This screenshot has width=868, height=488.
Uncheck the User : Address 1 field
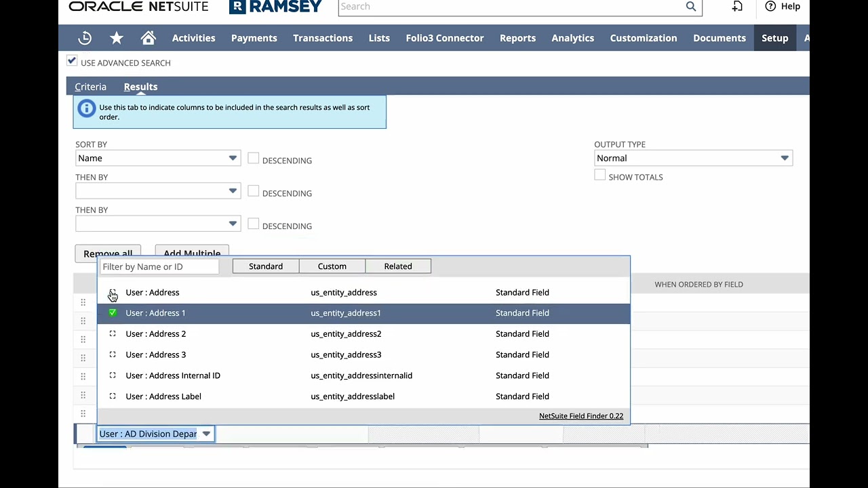[113, 313]
